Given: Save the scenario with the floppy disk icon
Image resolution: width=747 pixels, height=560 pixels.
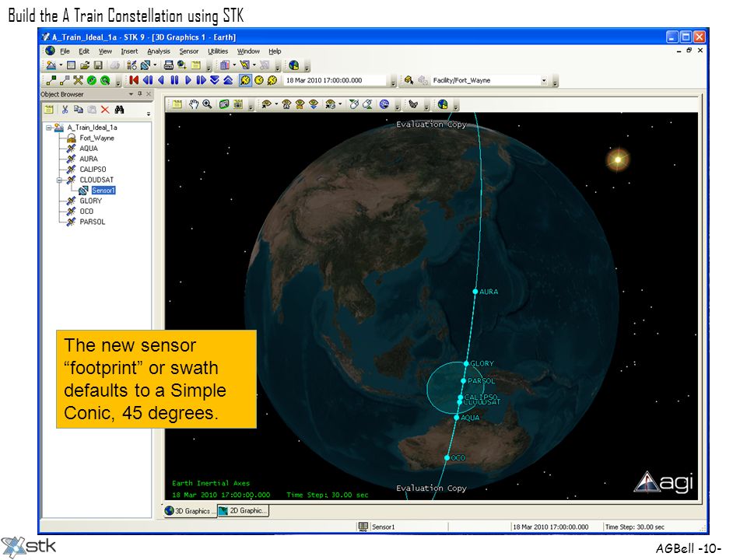Looking at the screenshot, I should point(98,65).
